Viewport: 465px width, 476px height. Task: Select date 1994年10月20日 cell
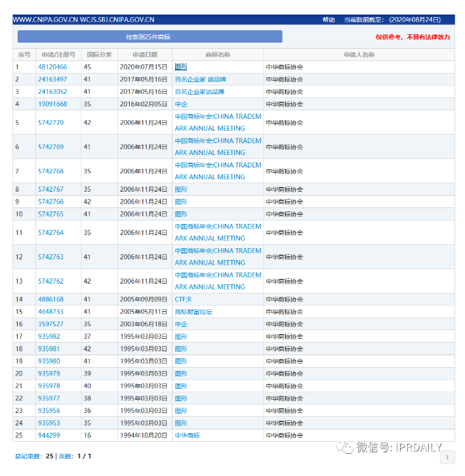144,436
